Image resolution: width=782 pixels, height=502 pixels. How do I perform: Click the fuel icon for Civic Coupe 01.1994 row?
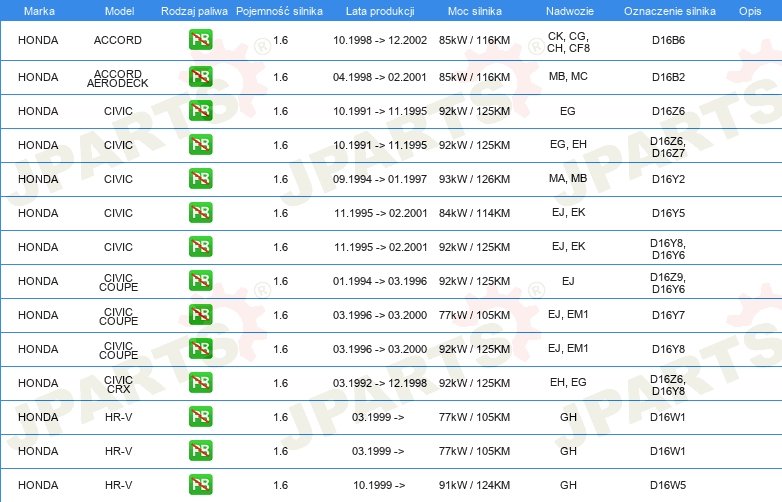[200, 281]
